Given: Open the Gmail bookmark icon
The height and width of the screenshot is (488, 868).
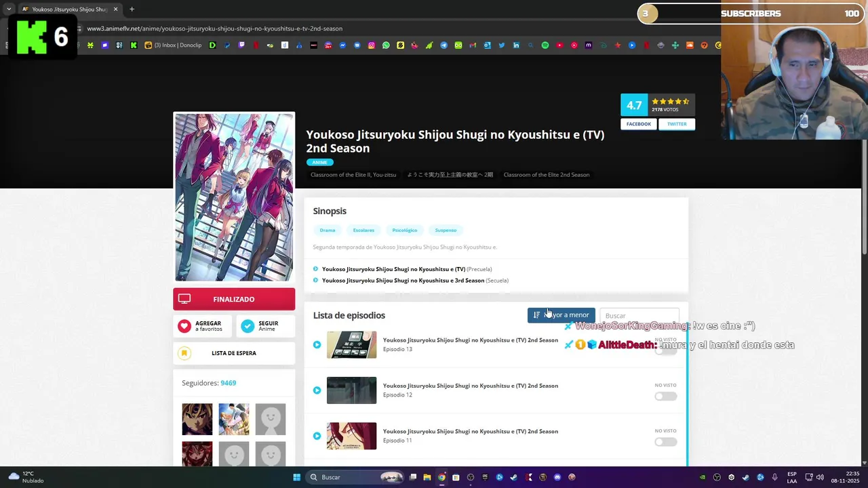Looking at the screenshot, I should [473, 45].
